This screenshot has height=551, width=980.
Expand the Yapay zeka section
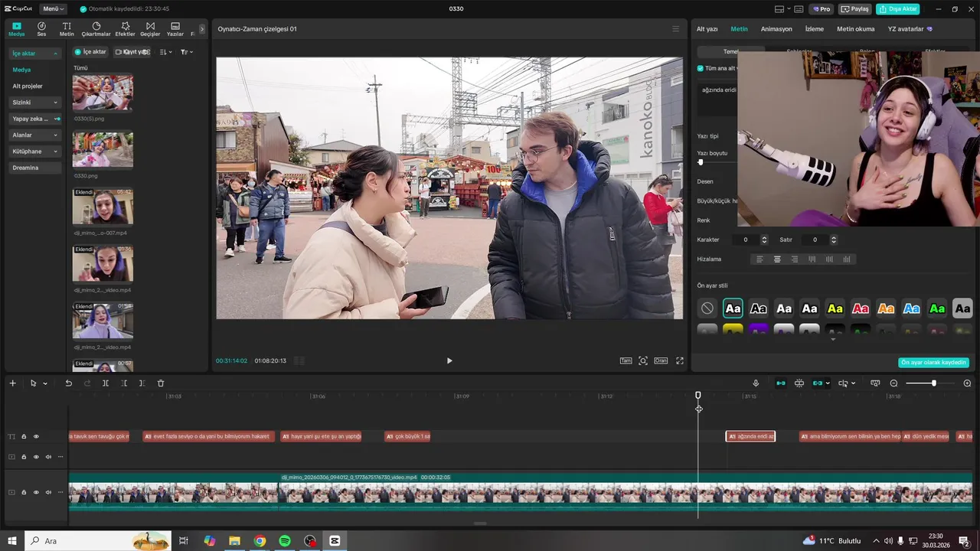[x=35, y=119]
